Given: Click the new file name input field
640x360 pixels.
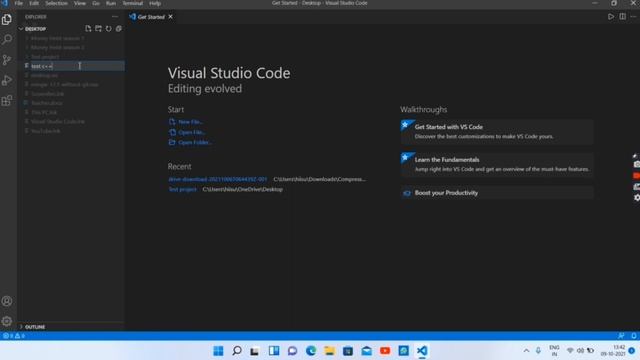Looking at the screenshot, I should [78, 66].
